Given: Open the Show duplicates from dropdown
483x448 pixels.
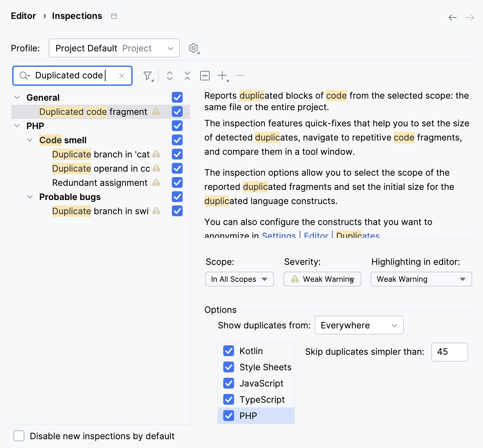Looking at the screenshot, I should pyautogui.click(x=359, y=325).
